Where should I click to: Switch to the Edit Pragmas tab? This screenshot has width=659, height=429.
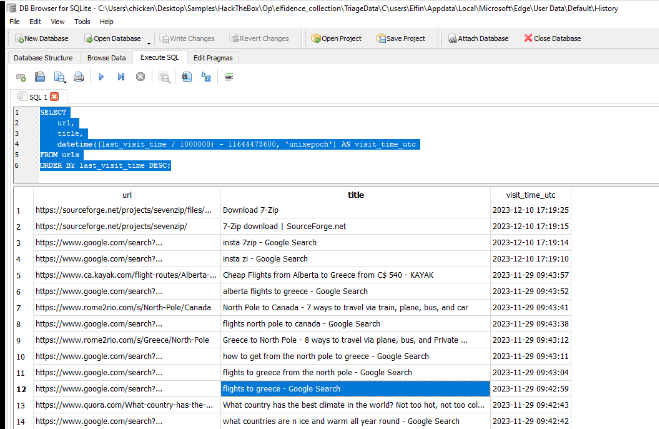pyautogui.click(x=213, y=58)
